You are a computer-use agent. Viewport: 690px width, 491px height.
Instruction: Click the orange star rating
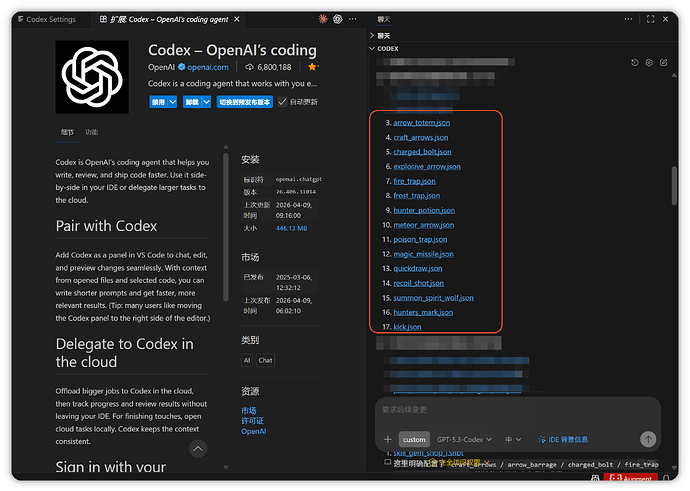(313, 67)
